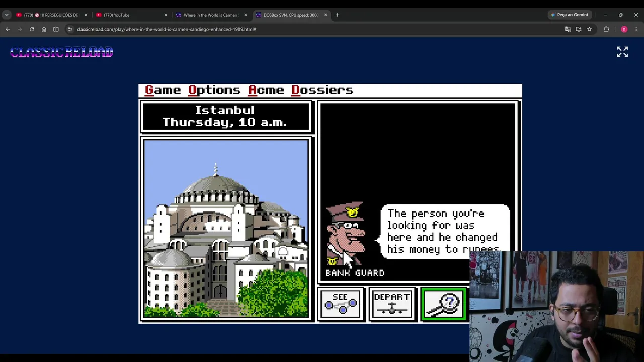Screen dimensions: 644x362
Task: Close the second YouTube tab
Action: click(x=166, y=15)
